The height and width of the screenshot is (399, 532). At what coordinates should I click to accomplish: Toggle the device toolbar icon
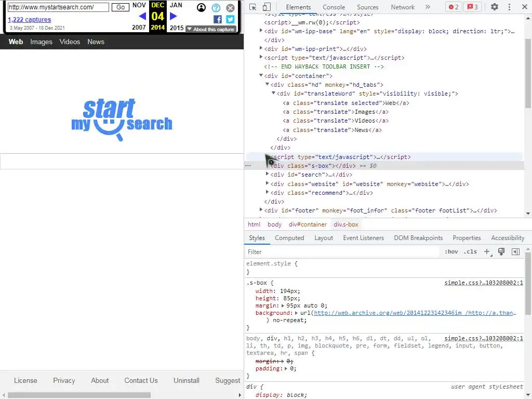(267, 7)
